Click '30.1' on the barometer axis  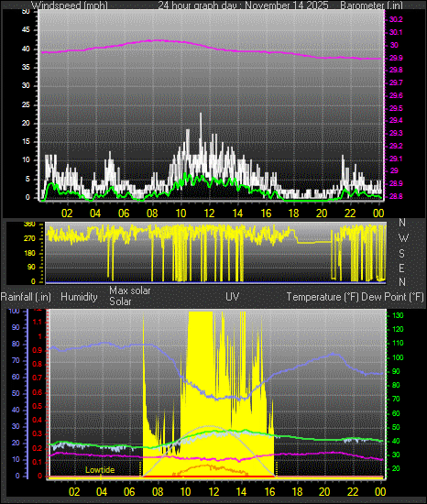[x=396, y=32]
